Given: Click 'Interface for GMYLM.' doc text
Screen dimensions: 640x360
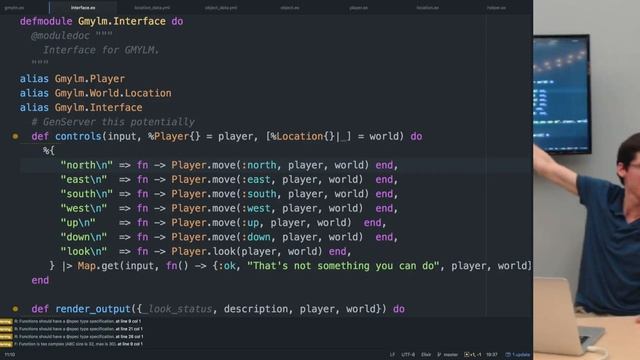Looking at the screenshot, I should pos(101,50).
